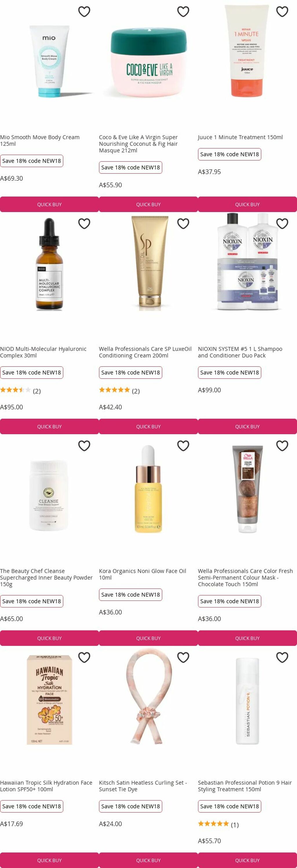Open the Coco & Eve masque product image
The width and height of the screenshot is (297, 868).
[148, 62]
